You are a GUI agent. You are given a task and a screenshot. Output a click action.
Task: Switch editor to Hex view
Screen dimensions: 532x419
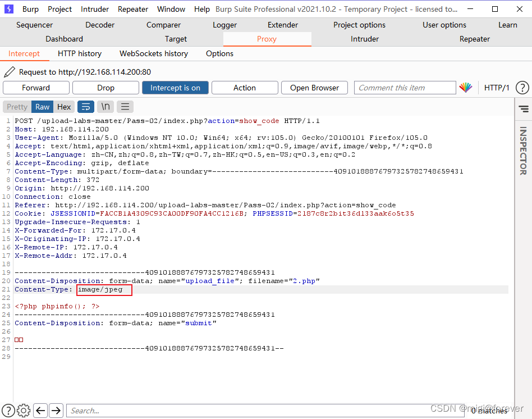[x=65, y=107]
